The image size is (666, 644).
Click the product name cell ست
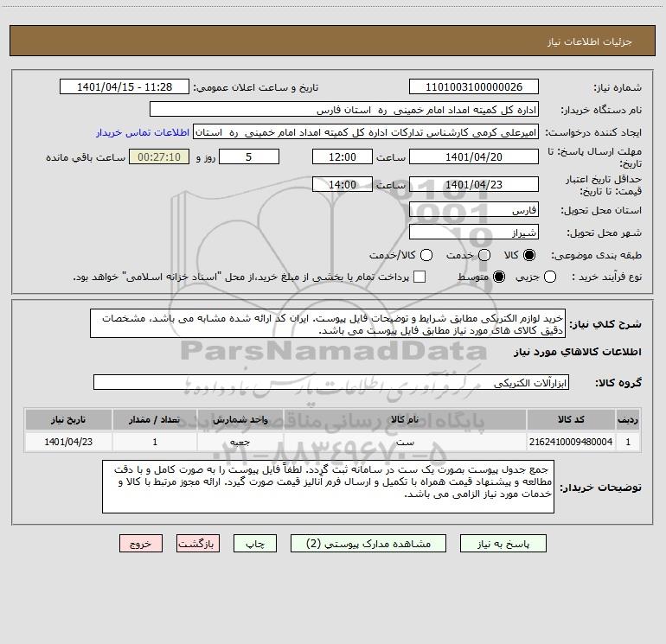tap(405, 442)
